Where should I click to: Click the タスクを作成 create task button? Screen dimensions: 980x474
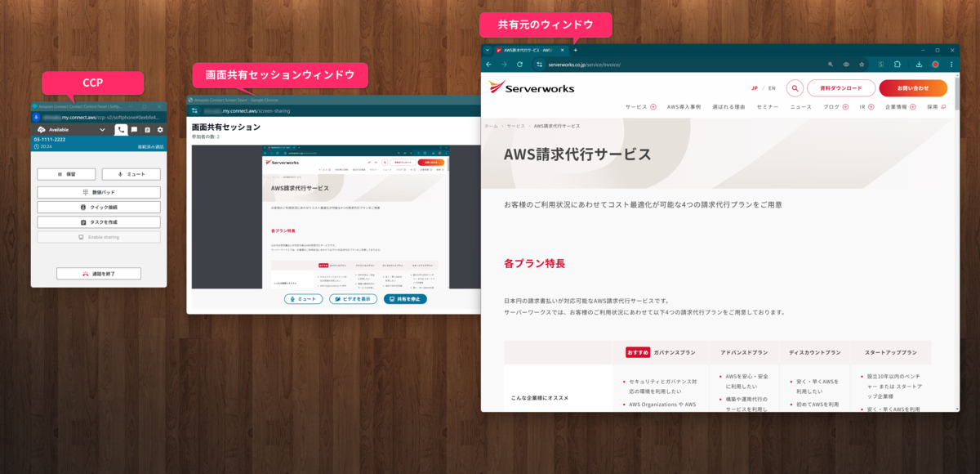point(99,222)
